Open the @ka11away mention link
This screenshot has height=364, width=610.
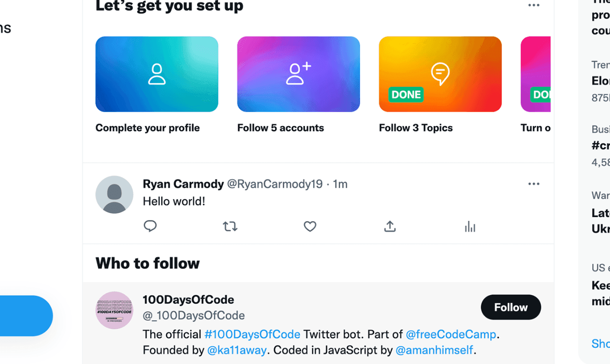[237, 350]
